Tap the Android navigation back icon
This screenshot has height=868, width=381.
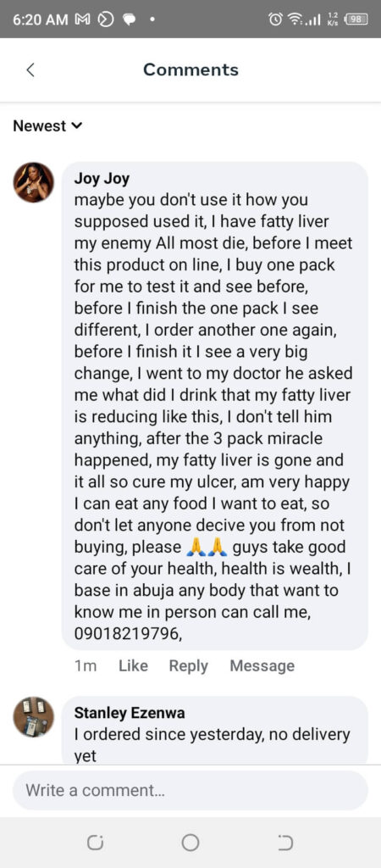coord(285,843)
